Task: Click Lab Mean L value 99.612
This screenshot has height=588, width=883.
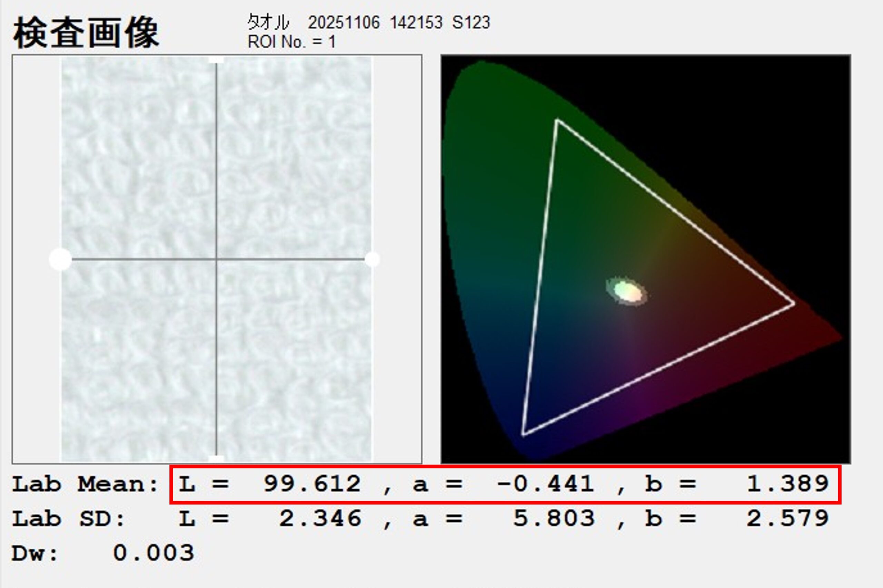Action: coord(312,484)
